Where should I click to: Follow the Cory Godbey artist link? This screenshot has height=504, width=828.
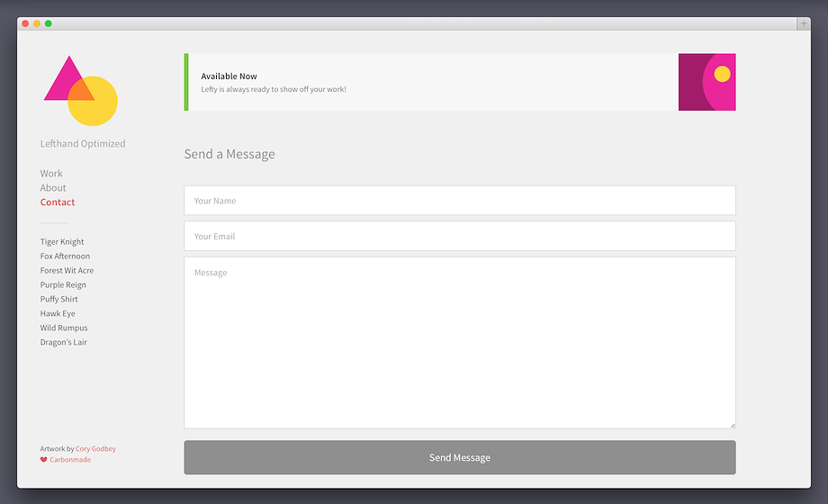(95, 449)
